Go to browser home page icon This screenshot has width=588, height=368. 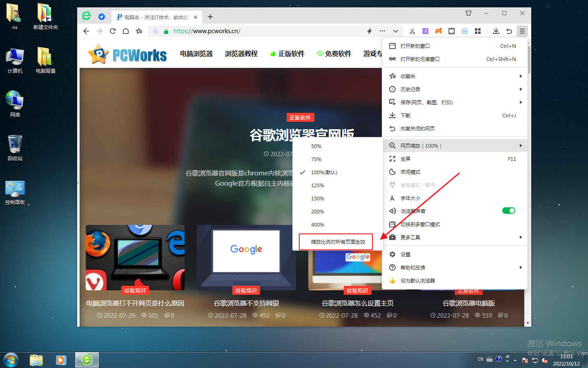tap(126, 31)
